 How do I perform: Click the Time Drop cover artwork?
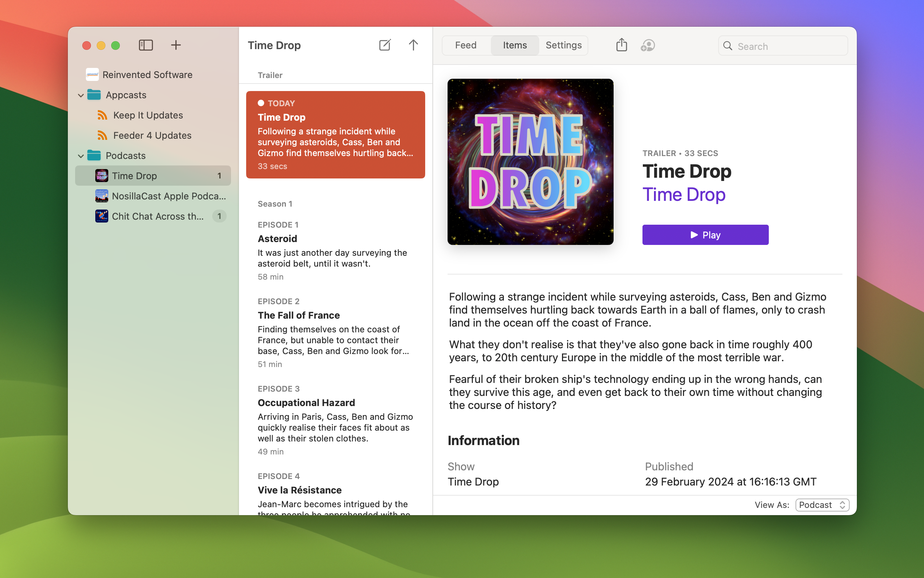coord(530,162)
